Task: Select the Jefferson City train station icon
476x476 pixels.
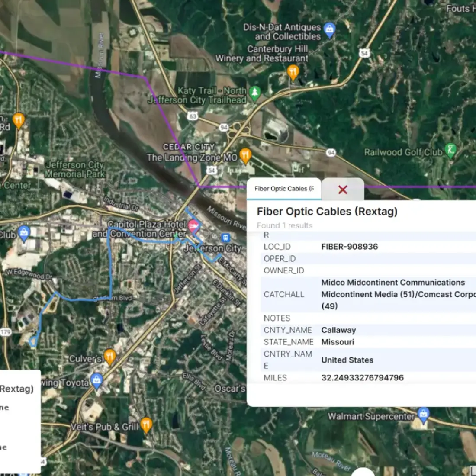Action: click(x=225, y=238)
